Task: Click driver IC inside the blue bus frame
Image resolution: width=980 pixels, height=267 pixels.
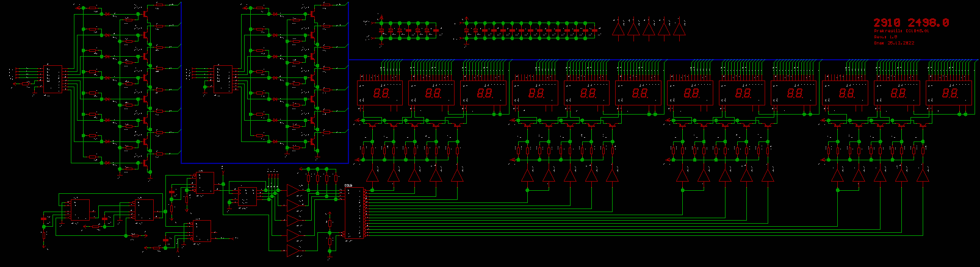Action: point(222,79)
